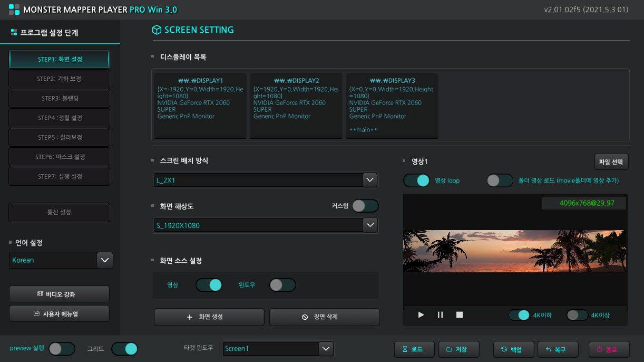Enable 폴더 영상 로드 switch
The height and width of the screenshot is (362, 644).
tap(500, 180)
